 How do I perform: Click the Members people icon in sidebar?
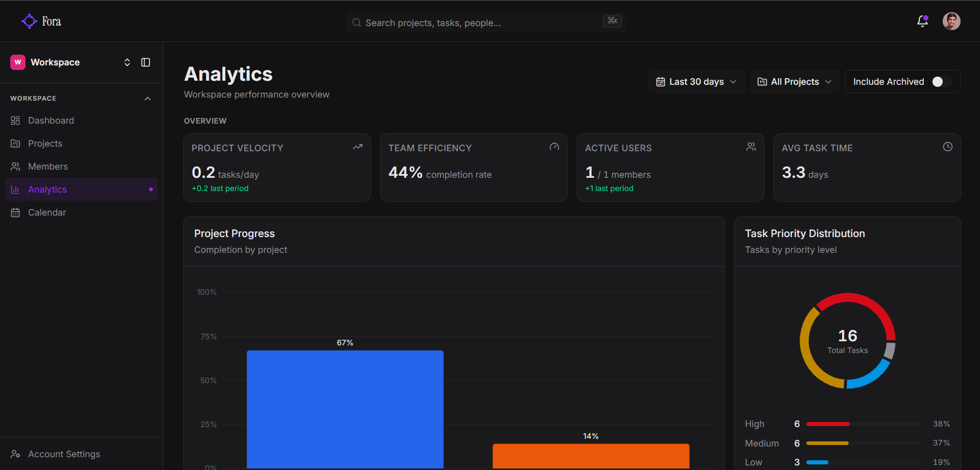tap(15, 167)
